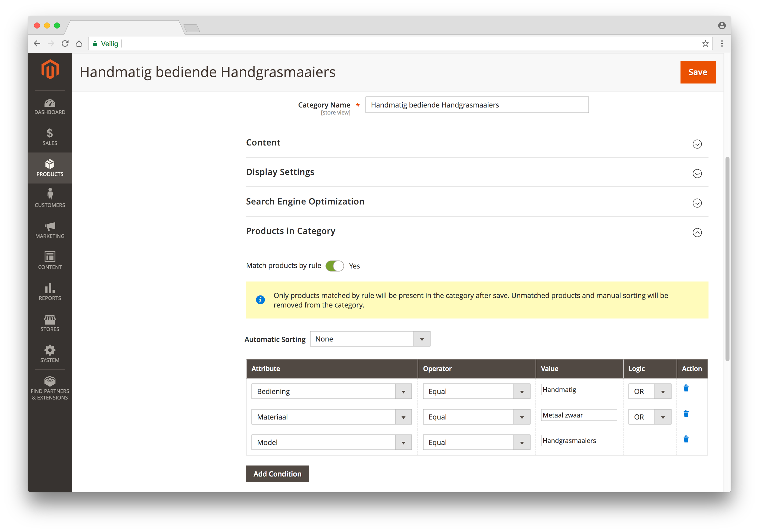Image resolution: width=759 pixels, height=532 pixels.
Task: Toggle Match products by rule switch
Action: [334, 266]
